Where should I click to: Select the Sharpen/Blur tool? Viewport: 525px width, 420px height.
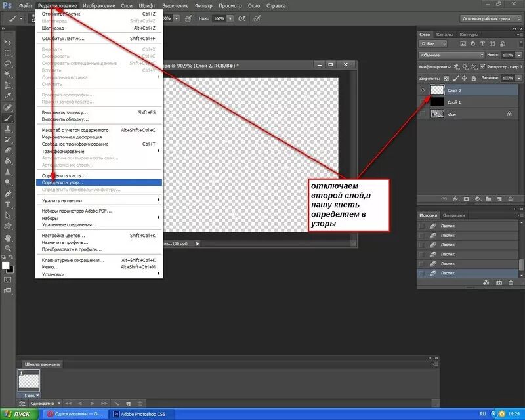[x=8, y=172]
